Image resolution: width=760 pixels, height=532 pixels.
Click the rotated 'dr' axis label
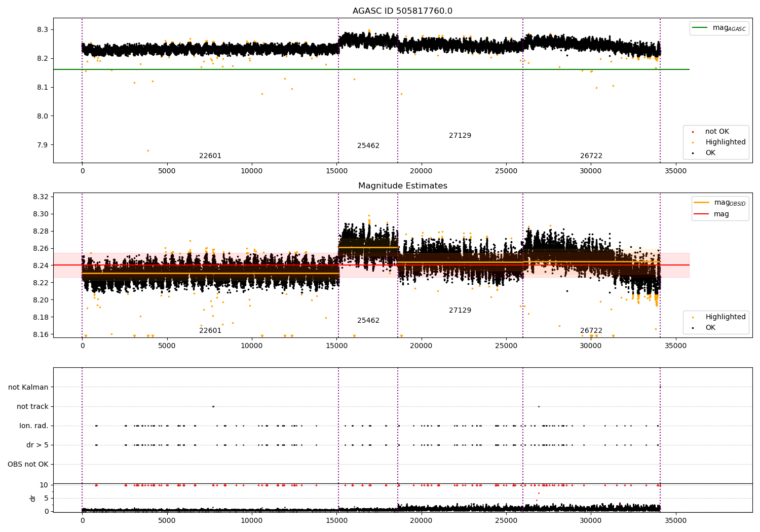pyautogui.click(x=33, y=498)
